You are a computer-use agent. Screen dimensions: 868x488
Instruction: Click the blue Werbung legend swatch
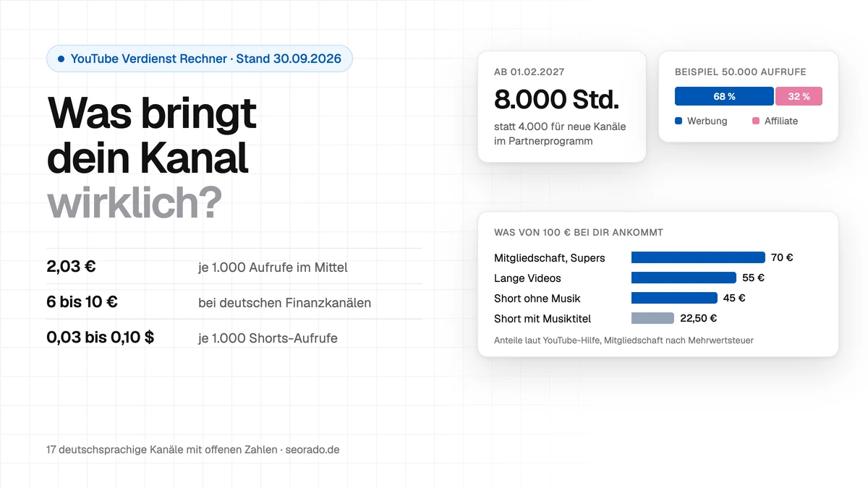[678, 121]
